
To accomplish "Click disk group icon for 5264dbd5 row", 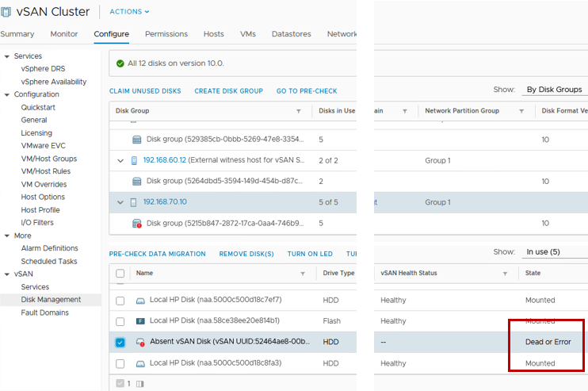I will (137, 182).
